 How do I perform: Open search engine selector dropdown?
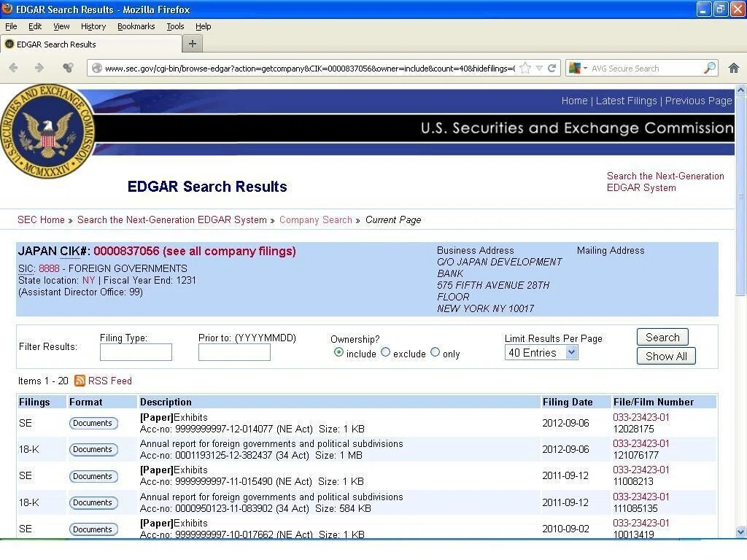click(578, 68)
